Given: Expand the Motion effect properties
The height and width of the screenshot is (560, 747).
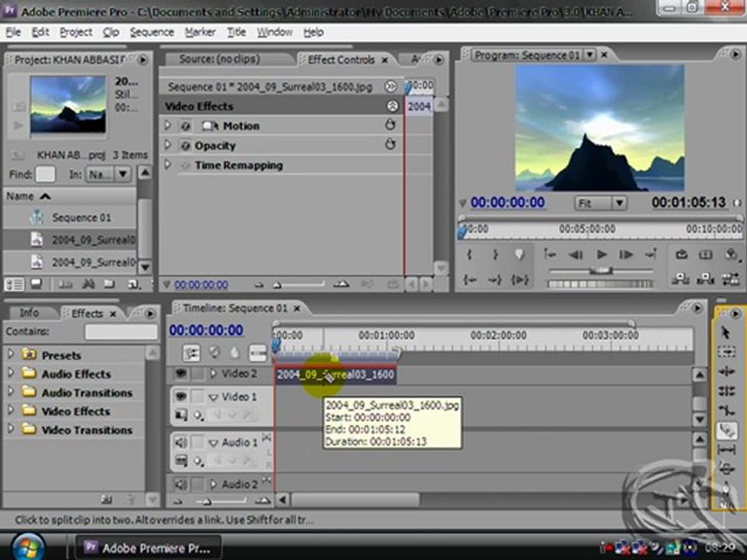Looking at the screenshot, I should pos(168,125).
